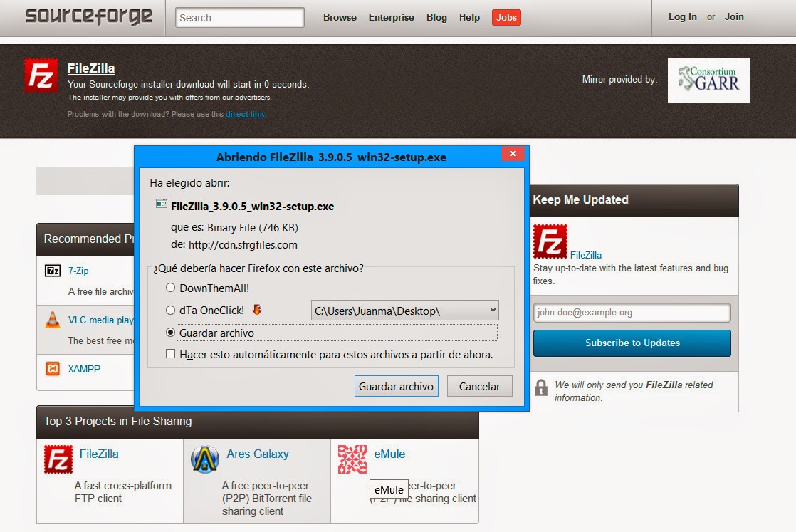This screenshot has width=796, height=532.
Task: Click the john.doe@example.org email field
Action: 632,313
